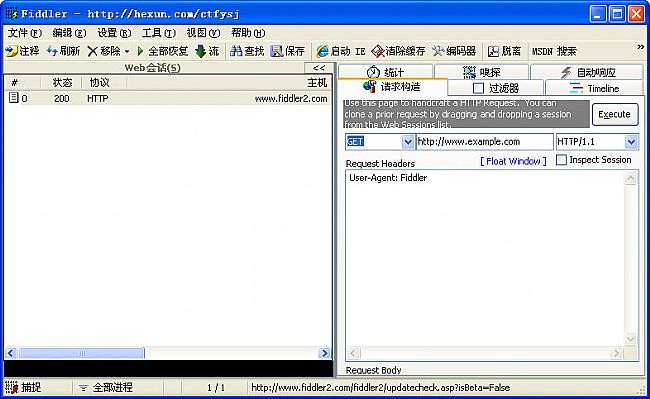Click the headers scrollbar up arrow
This screenshot has height=399, width=650.
[630, 178]
